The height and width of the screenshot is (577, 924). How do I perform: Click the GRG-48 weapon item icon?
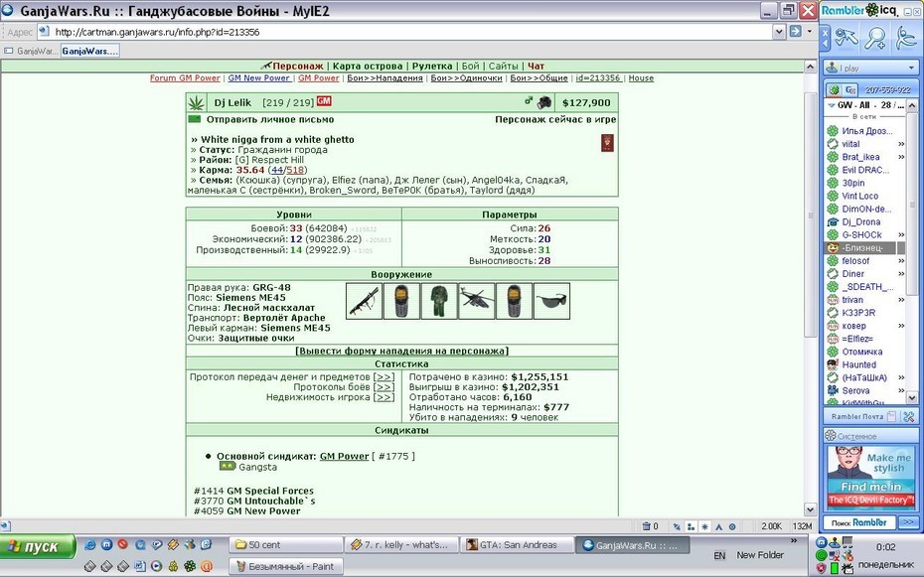pos(364,302)
